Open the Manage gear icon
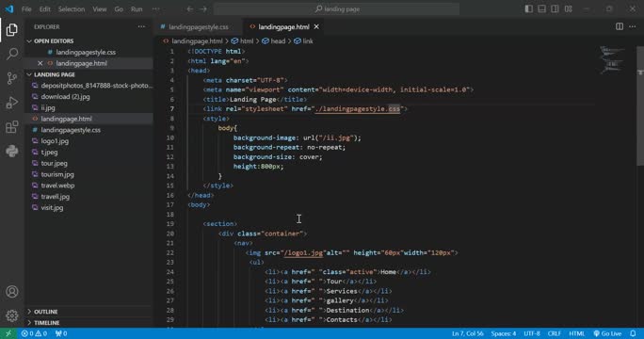This screenshot has width=644, height=339. click(12, 315)
